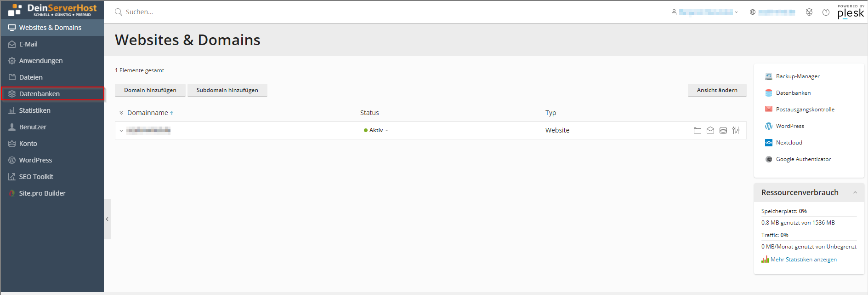Click the mail envelope icon in domain row
Viewport: 868px width, 295px height.
(710, 131)
